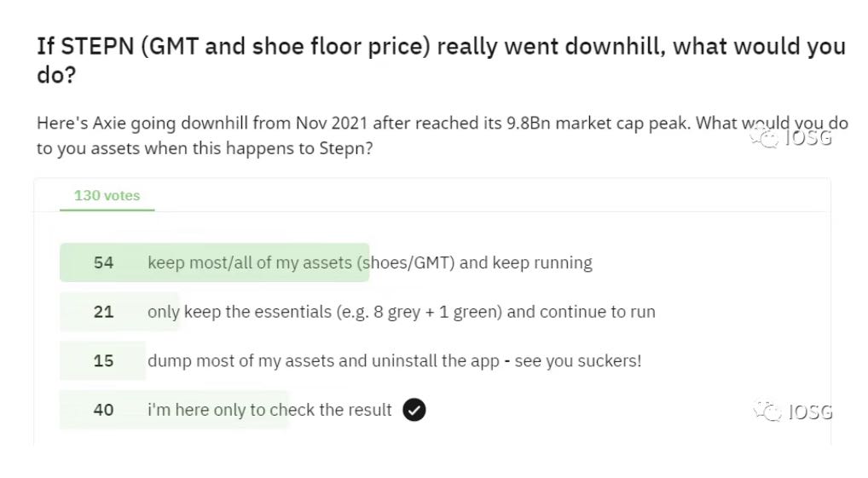Click the green progress bar of the top option
The image size is (868, 478).
point(214,262)
